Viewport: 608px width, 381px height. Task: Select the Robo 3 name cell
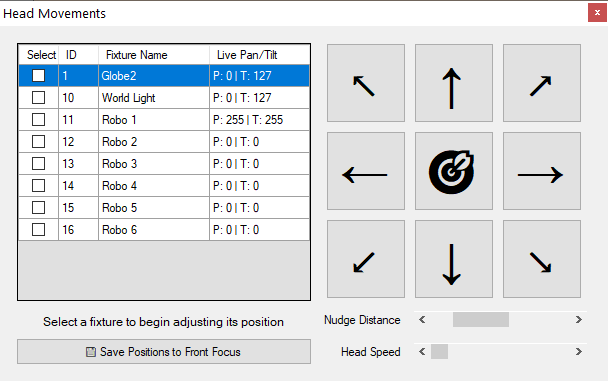[x=154, y=164]
